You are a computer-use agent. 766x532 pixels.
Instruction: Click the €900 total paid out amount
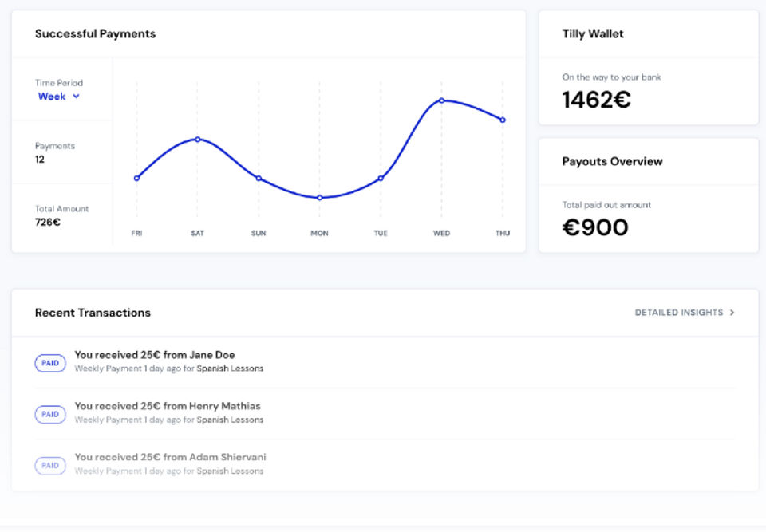(595, 227)
